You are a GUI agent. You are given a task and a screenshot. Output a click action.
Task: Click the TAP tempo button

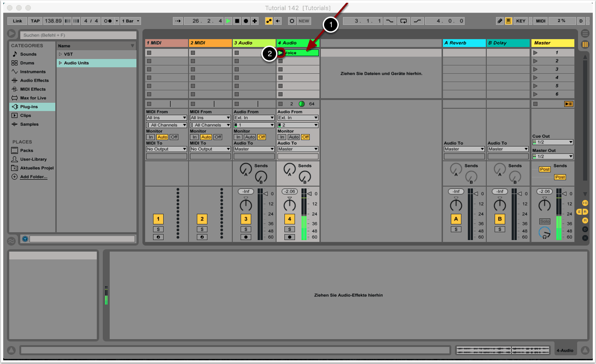[x=35, y=21]
